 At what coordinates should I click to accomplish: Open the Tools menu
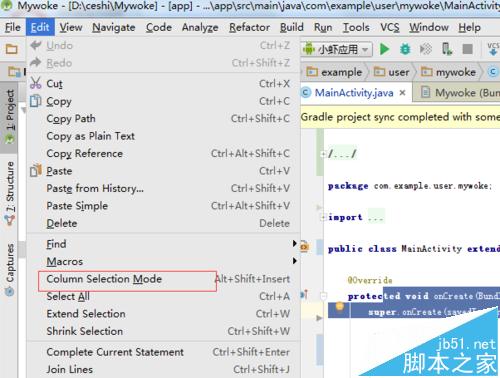[x=356, y=27]
